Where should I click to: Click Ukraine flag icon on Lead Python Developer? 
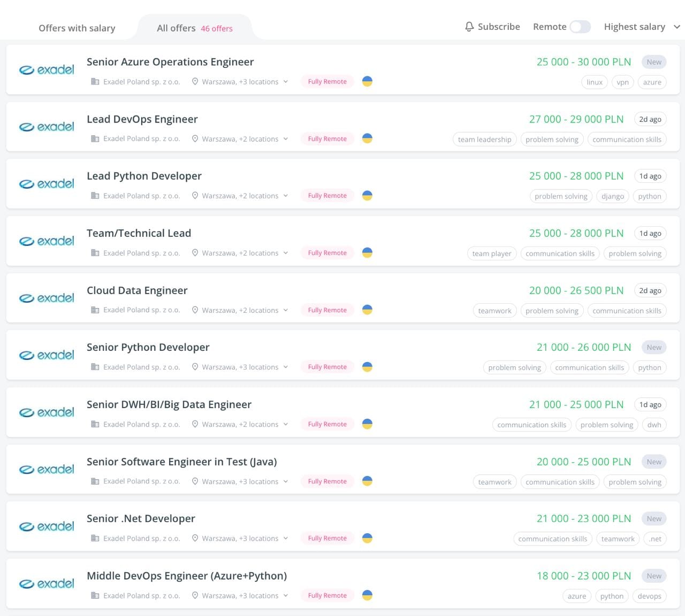tap(367, 196)
